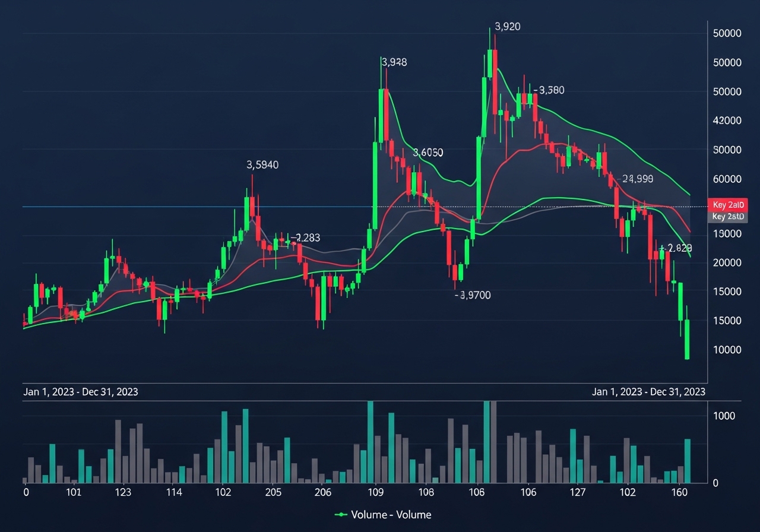This screenshot has width=760, height=532.
Task: Select the -3,9700 low price annotation
Action: 473,295
